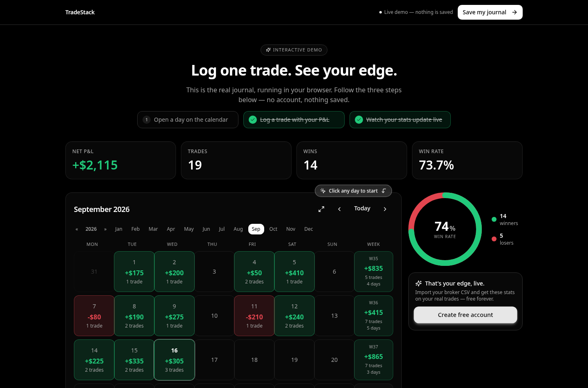Jump forward a year with » arrow
This screenshot has height=388, width=588.
click(105, 229)
